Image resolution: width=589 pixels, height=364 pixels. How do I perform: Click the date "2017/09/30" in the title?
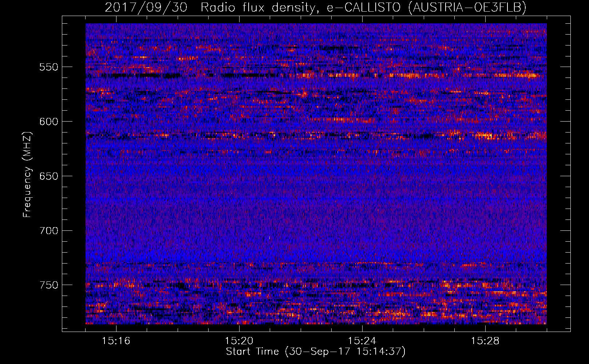click(146, 7)
